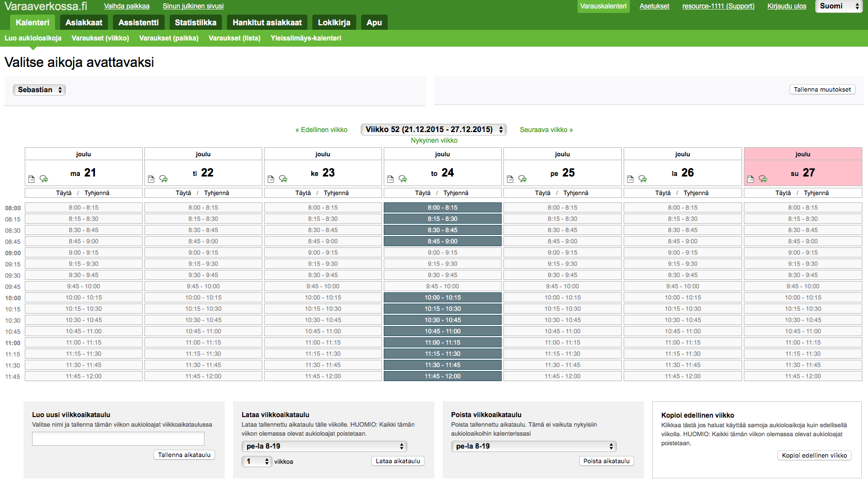Viewport: 868px width, 484px height.
Task: Open the pe-la 8-19 dropdown under Poista viikkoaikataulu
Action: click(x=534, y=446)
